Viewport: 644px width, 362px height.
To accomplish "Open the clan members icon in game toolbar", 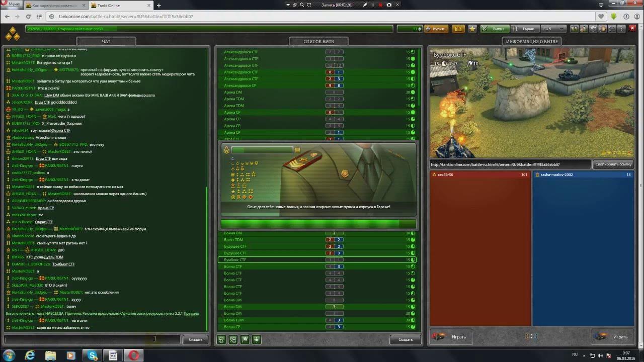I will pyautogui.click(x=585, y=29).
